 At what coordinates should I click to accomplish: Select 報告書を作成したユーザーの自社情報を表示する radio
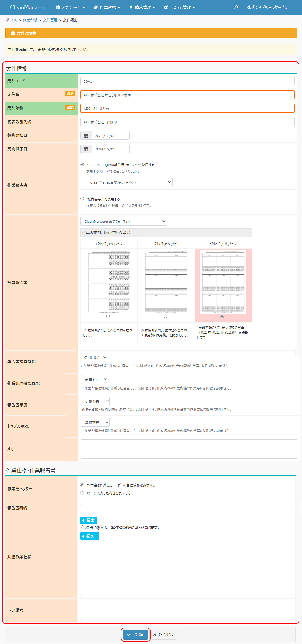[82, 485]
